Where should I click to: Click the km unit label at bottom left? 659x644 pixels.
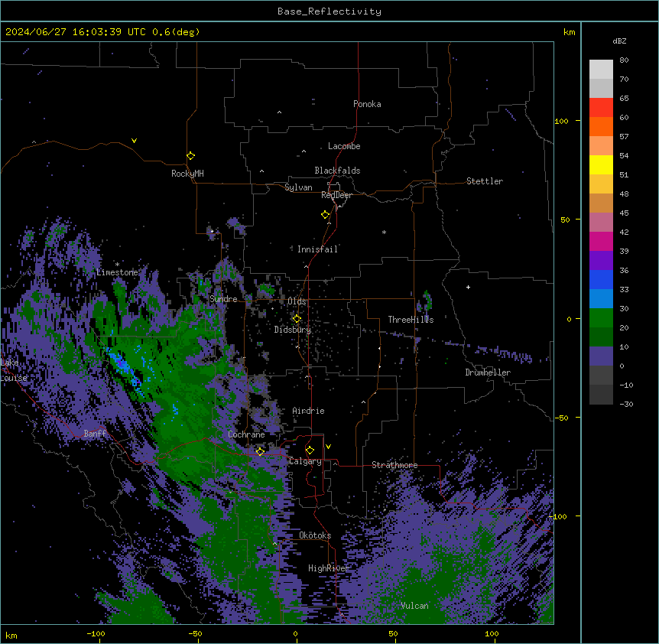pos(11,636)
